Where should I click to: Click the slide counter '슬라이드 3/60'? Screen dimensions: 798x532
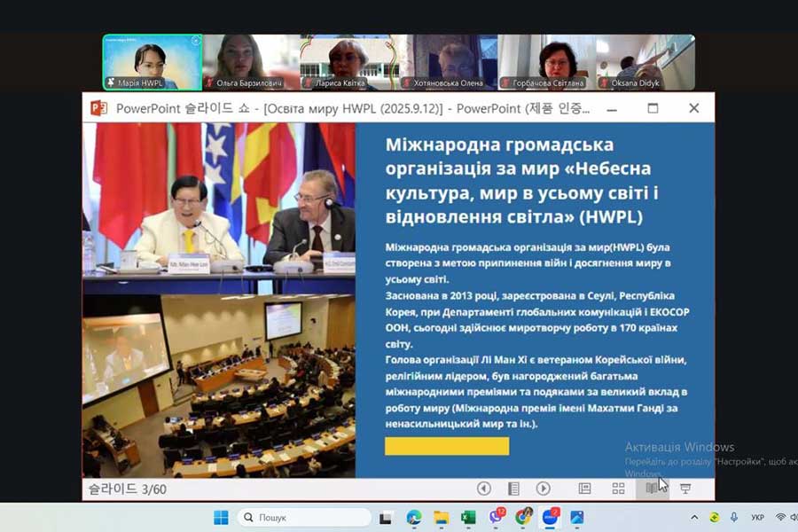click(x=128, y=489)
